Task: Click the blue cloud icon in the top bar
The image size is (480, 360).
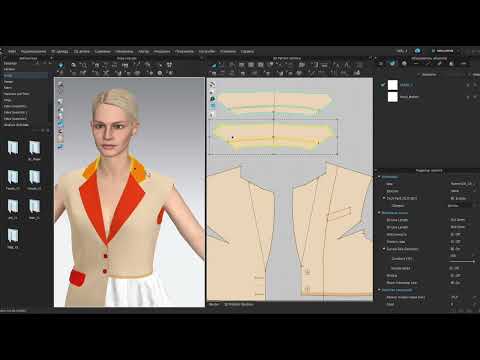Action: click(x=418, y=51)
